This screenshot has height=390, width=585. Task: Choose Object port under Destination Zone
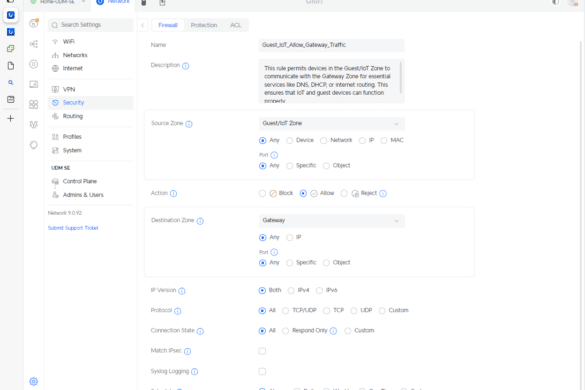[326, 263]
